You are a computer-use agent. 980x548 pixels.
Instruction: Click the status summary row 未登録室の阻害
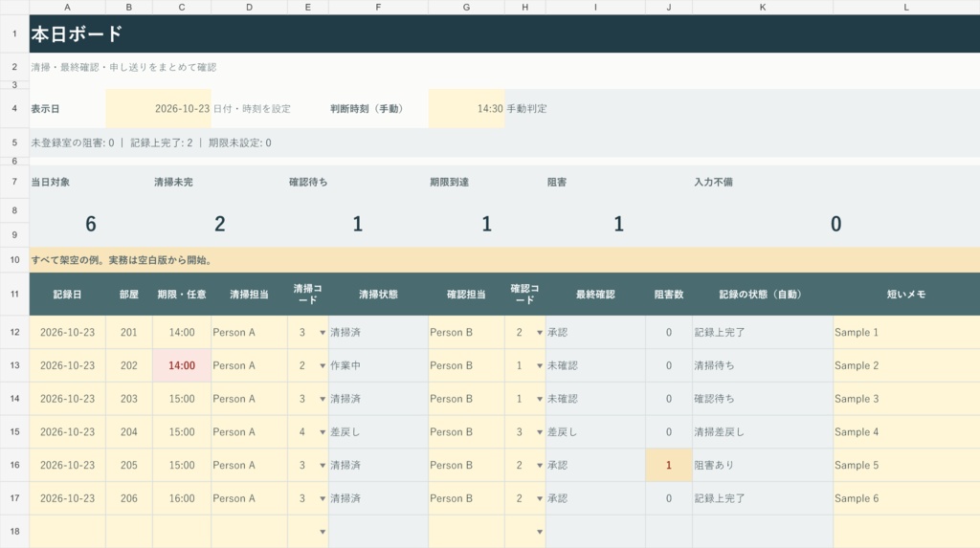coord(504,143)
